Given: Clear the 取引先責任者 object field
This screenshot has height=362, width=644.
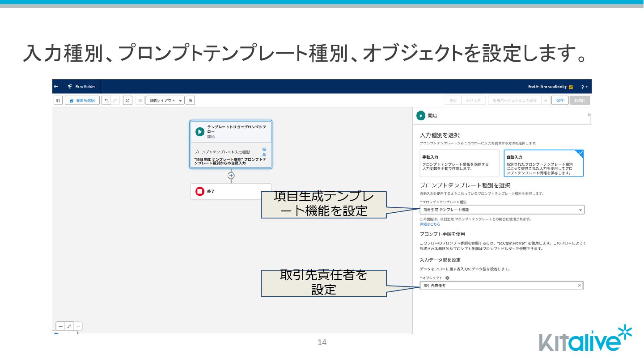Looking at the screenshot, I should click(x=579, y=286).
